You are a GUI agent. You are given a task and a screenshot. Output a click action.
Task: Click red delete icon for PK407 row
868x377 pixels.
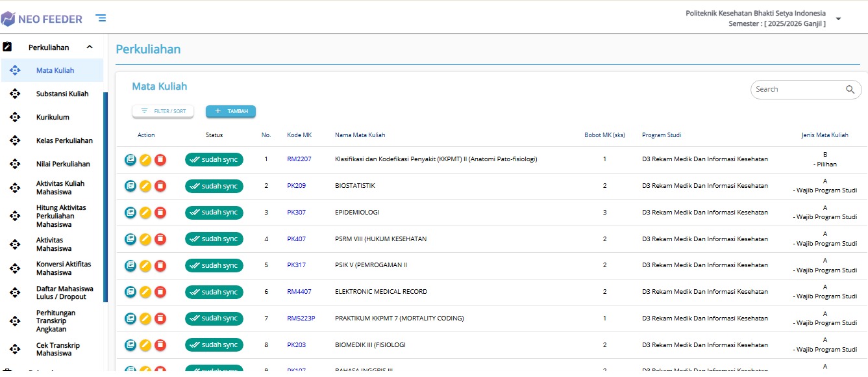[x=160, y=239]
